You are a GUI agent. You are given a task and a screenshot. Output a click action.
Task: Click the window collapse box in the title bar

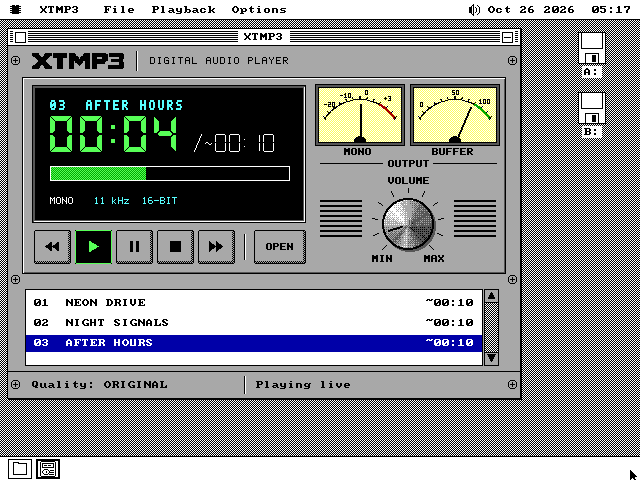point(507,37)
